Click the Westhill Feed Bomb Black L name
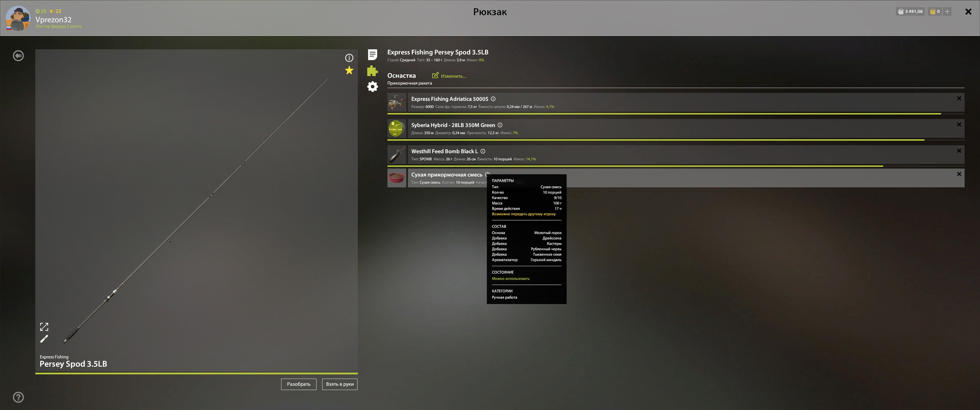Screen dimensions: 980x410 (444, 151)
